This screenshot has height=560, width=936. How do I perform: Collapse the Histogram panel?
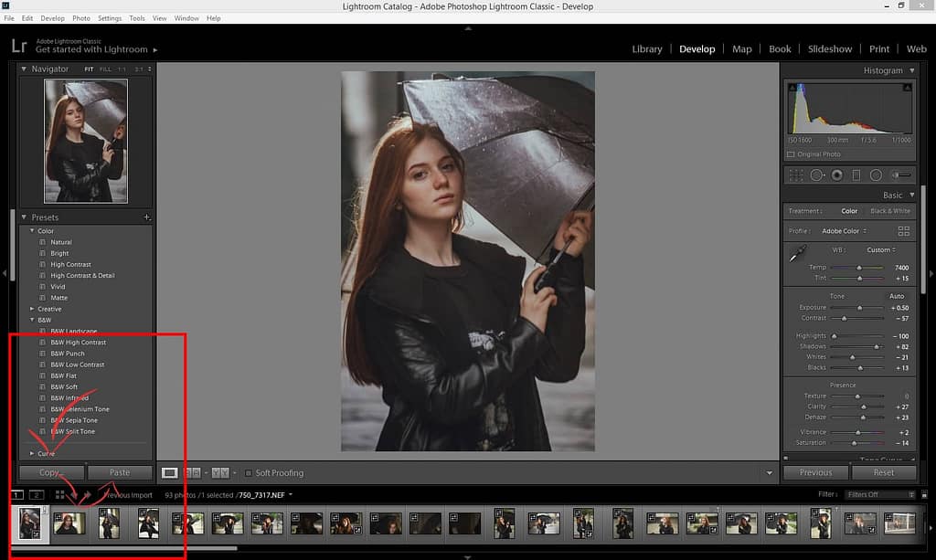(912, 70)
